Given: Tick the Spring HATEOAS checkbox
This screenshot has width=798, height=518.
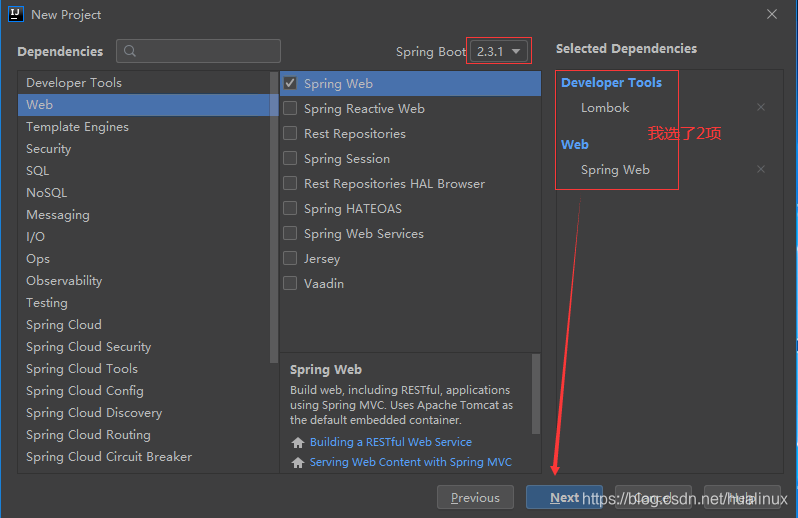Looking at the screenshot, I should tap(290, 208).
